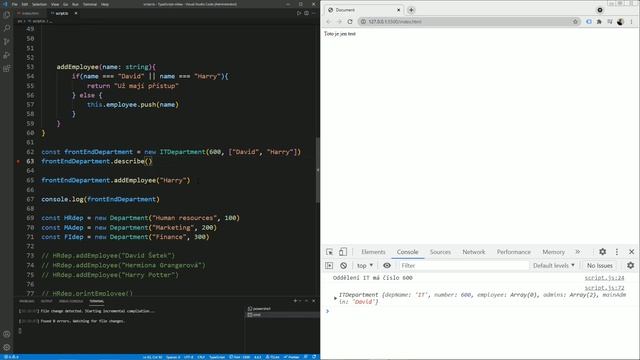Image resolution: width=640 pixels, height=360 pixels.
Task: Open Run and Debug view in VS Code
Action: (x=7, y=55)
